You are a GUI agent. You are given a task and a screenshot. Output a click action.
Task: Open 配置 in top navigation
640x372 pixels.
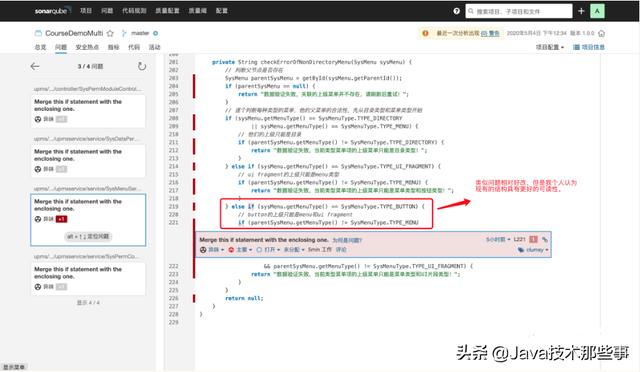coord(222,11)
